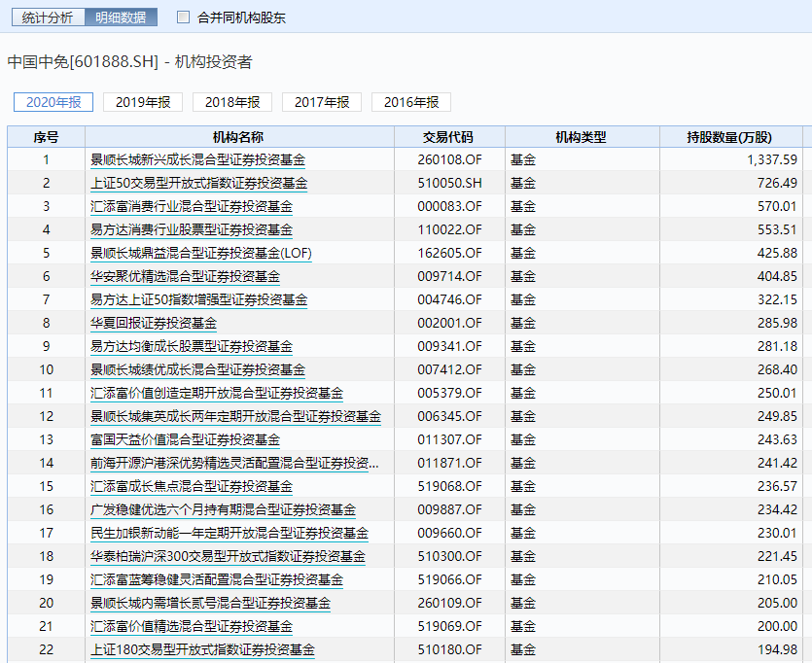Open 上证50交易型开放式指数证券投资基金 link
The image size is (812, 663).
(198, 183)
